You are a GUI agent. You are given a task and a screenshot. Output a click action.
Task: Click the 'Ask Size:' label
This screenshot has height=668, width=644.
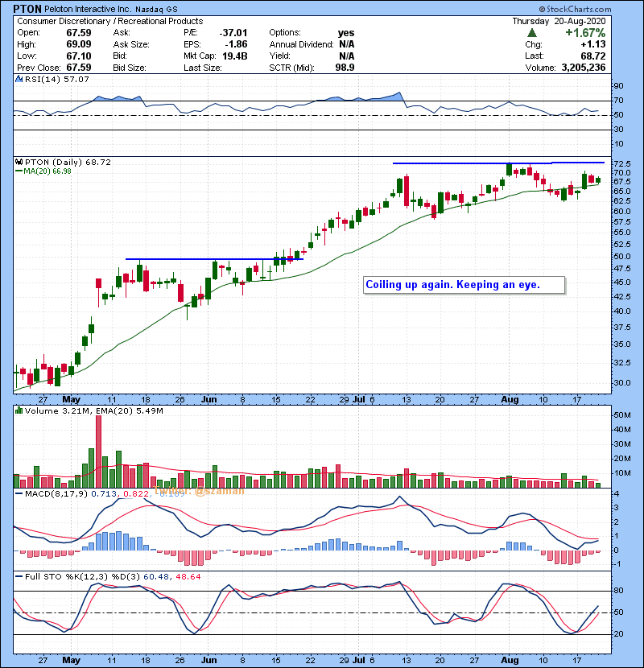coord(131,44)
